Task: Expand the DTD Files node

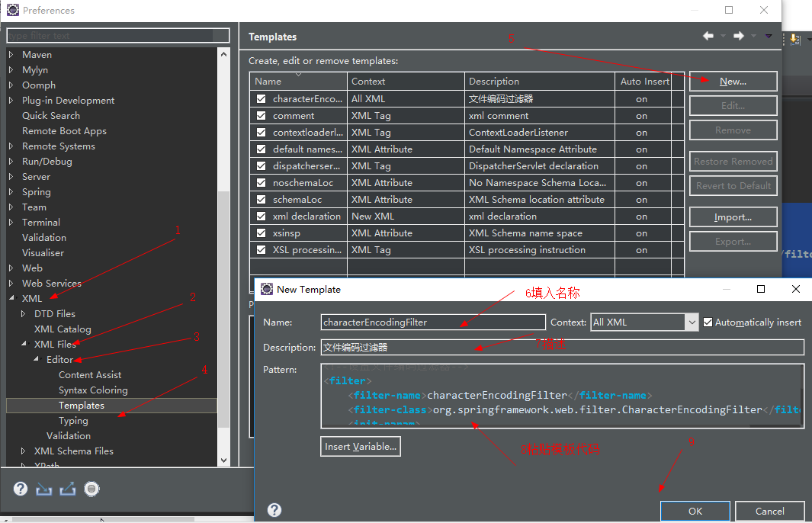Action: [24, 313]
